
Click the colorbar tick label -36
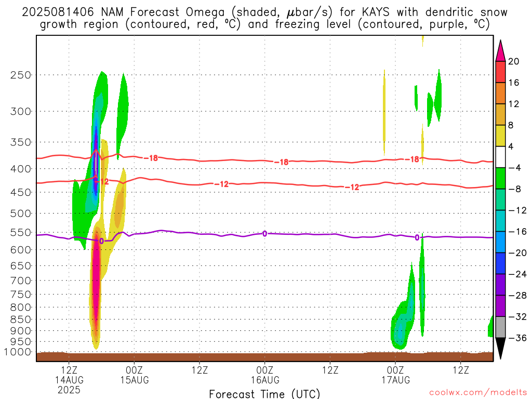pyautogui.click(x=517, y=338)
